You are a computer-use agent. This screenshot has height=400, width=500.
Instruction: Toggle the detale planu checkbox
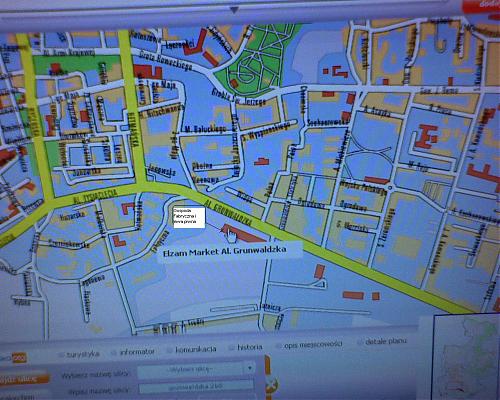tap(360, 342)
